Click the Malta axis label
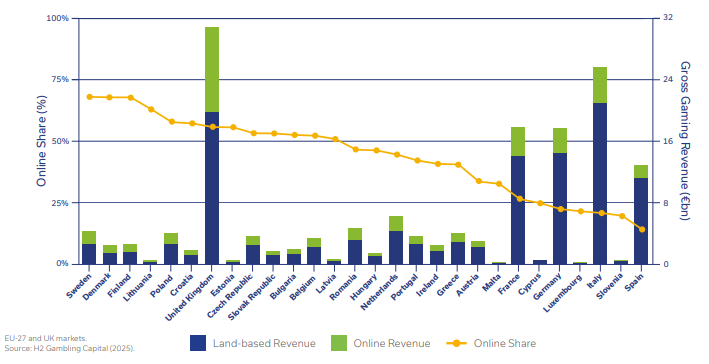The height and width of the screenshot is (364, 709). (x=492, y=282)
